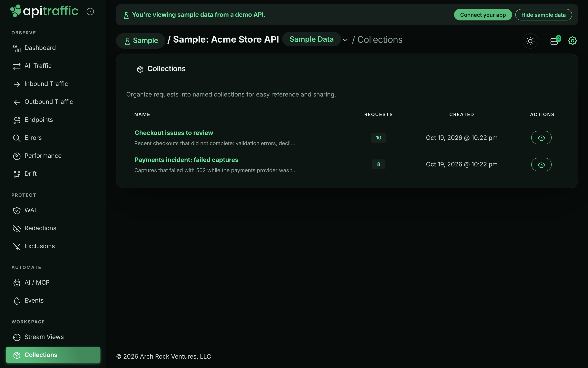The height and width of the screenshot is (368, 588).
Task: View the Payments incident collection eye button
Action: (x=541, y=165)
